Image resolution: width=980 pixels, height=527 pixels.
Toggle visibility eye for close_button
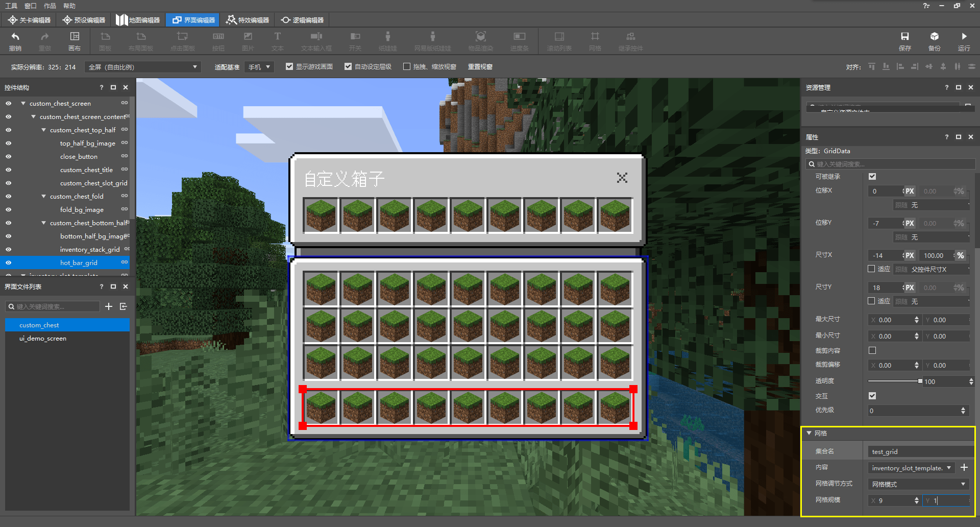(x=9, y=157)
